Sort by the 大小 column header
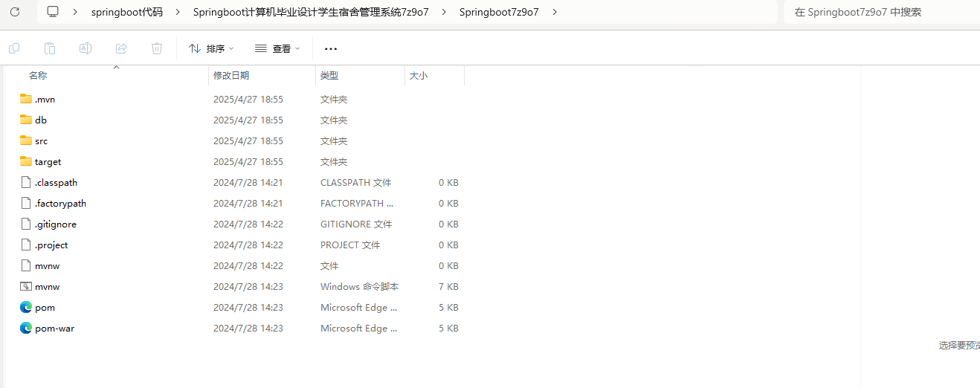Screen dimensions: 980x388 coord(419,75)
